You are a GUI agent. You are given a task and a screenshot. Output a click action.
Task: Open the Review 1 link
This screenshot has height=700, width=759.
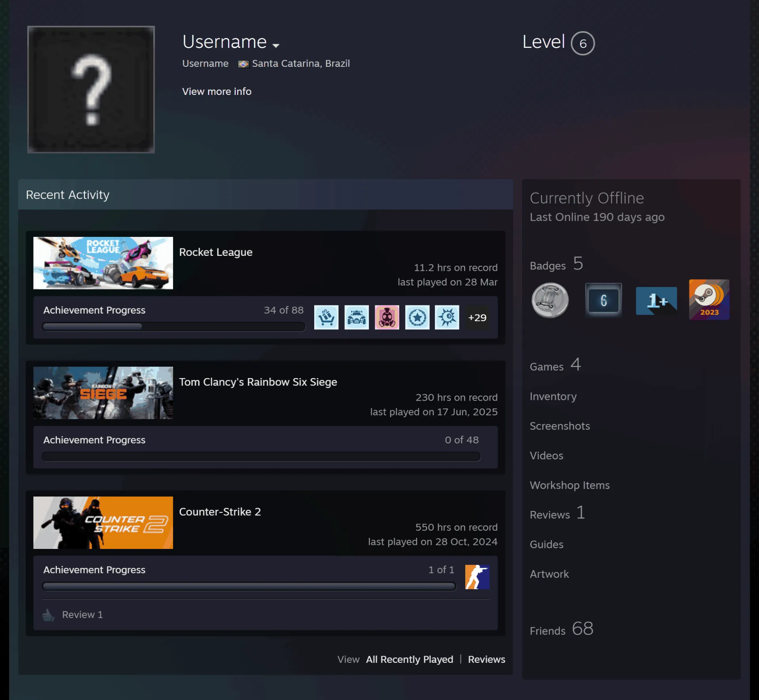coord(82,615)
